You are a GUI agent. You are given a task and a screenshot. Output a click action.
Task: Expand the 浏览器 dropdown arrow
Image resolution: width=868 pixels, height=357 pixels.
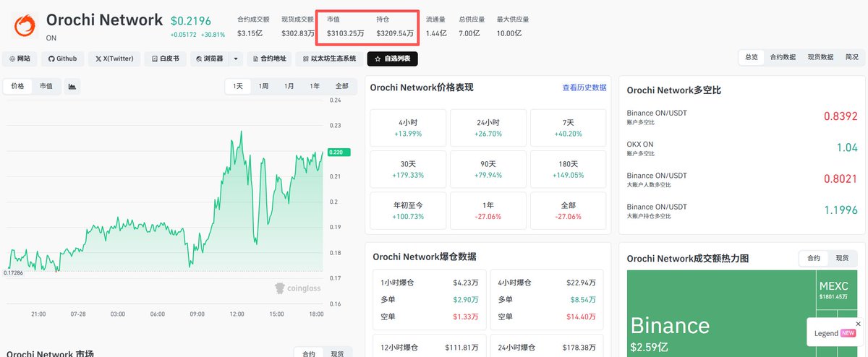pos(236,59)
